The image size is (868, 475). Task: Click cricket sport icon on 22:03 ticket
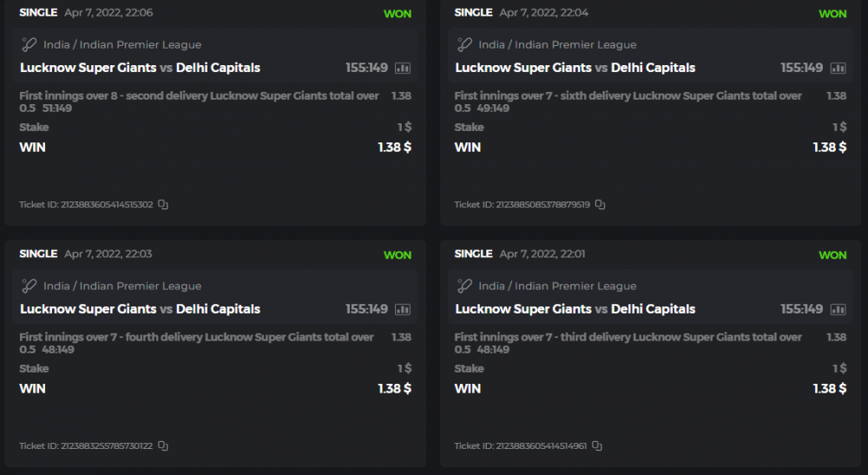pos(30,287)
